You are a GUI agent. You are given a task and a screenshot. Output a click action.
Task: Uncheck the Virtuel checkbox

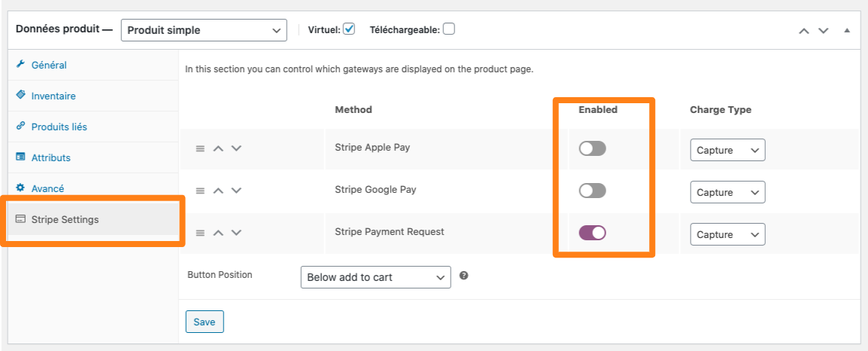[349, 29]
